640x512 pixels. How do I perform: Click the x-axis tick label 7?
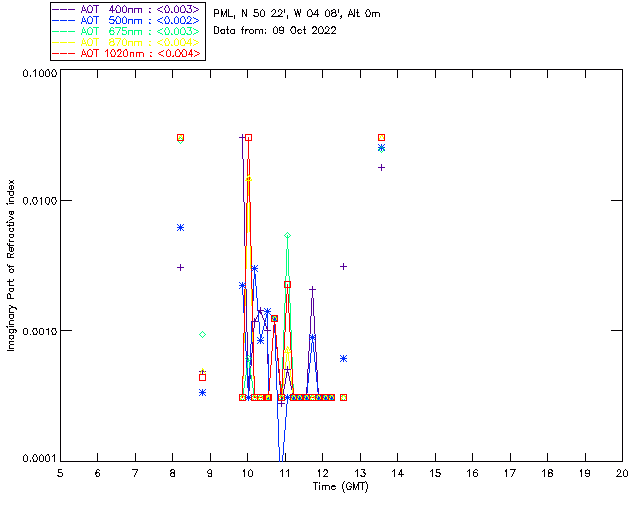pos(135,473)
